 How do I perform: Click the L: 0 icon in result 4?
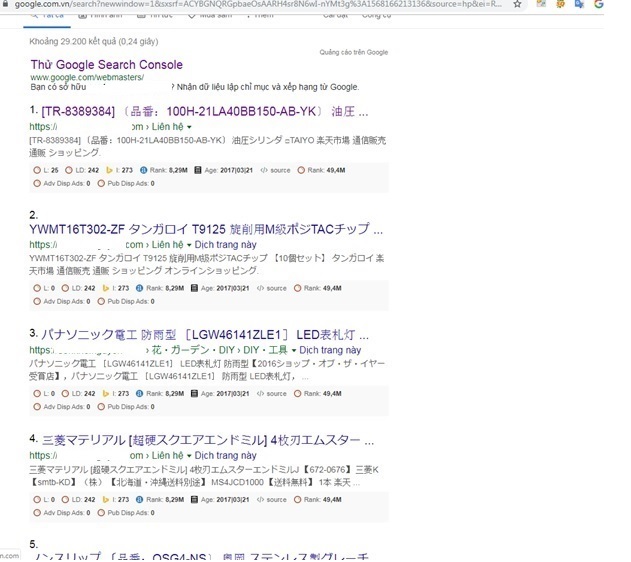[37, 500]
